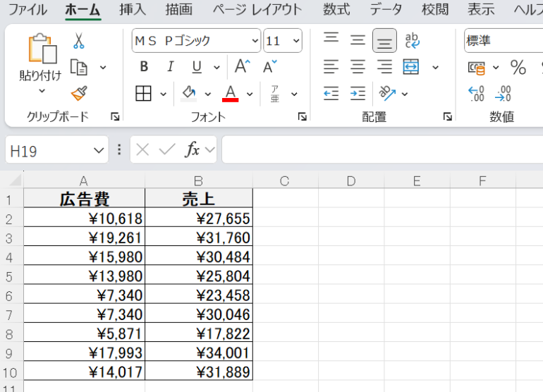The image size is (543, 392).
Task: Open the Insert Function fx dialog
Action: tap(193, 149)
